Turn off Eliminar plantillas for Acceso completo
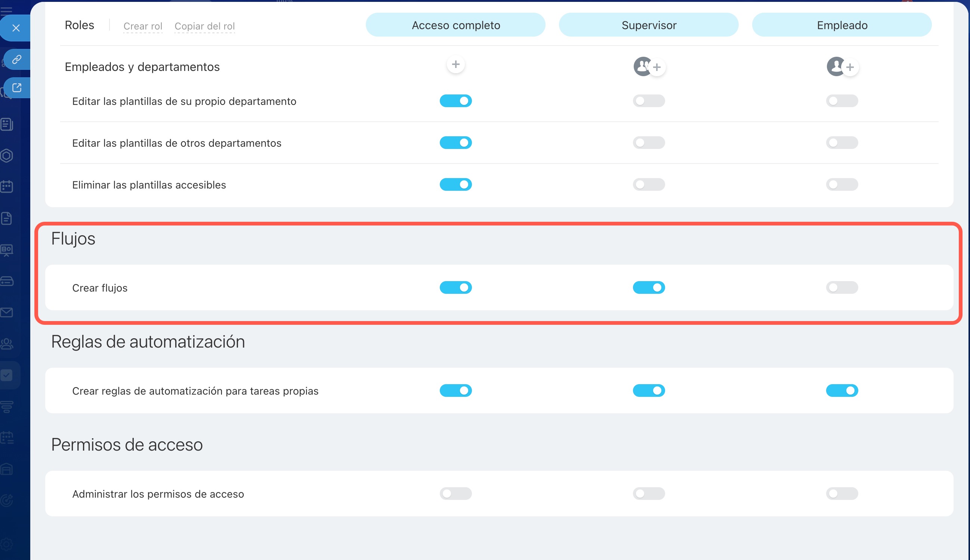Screen dimensions: 970x560 click(x=455, y=185)
